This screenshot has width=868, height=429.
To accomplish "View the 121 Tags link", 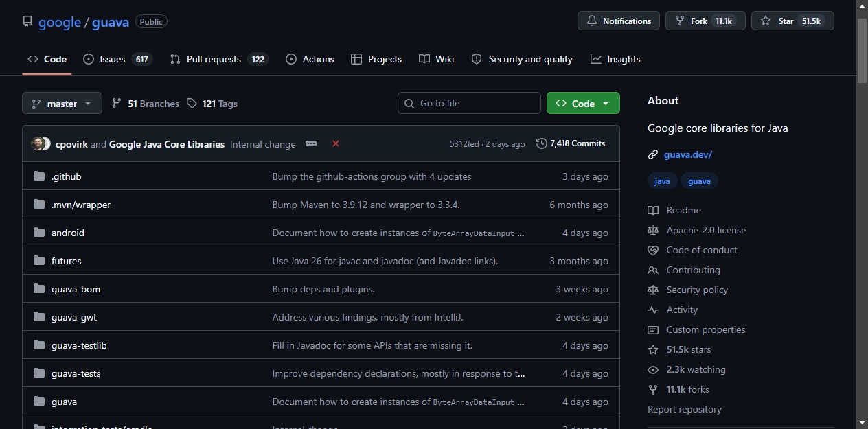I will (212, 104).
